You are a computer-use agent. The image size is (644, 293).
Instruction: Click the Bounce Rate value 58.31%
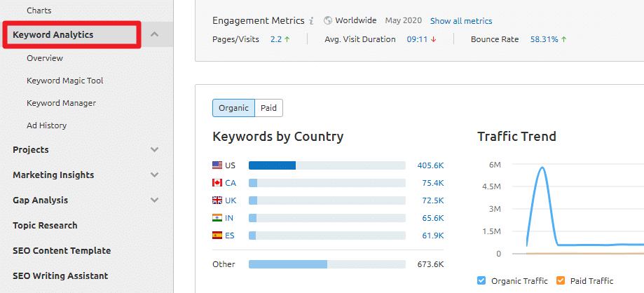544,39
